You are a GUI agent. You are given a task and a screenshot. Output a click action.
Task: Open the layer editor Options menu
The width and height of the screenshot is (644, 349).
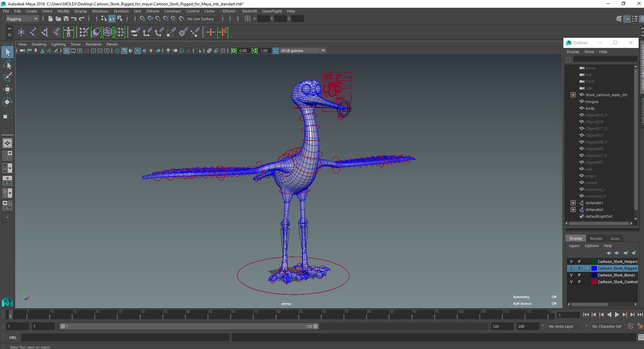pyautogui.click(x=592, y=246)
